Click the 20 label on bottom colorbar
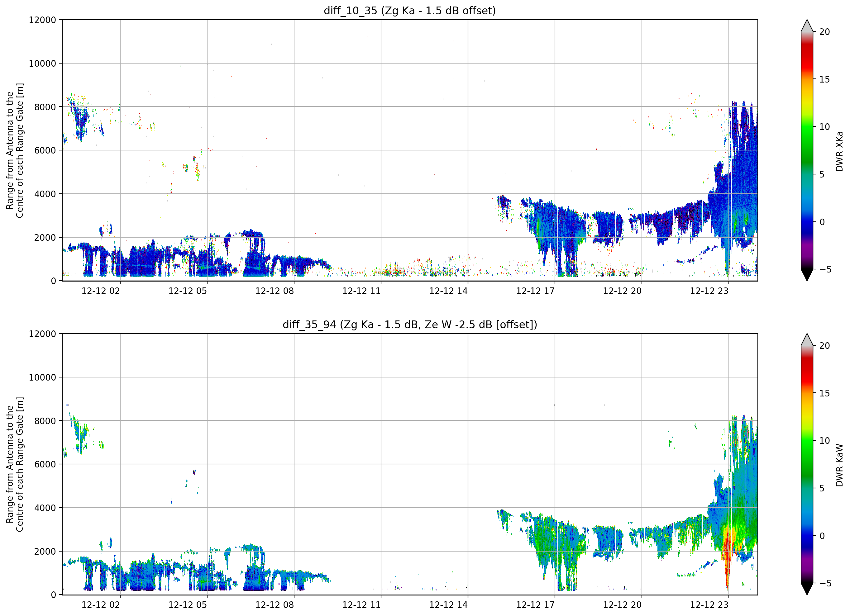 tap(824, 346)
